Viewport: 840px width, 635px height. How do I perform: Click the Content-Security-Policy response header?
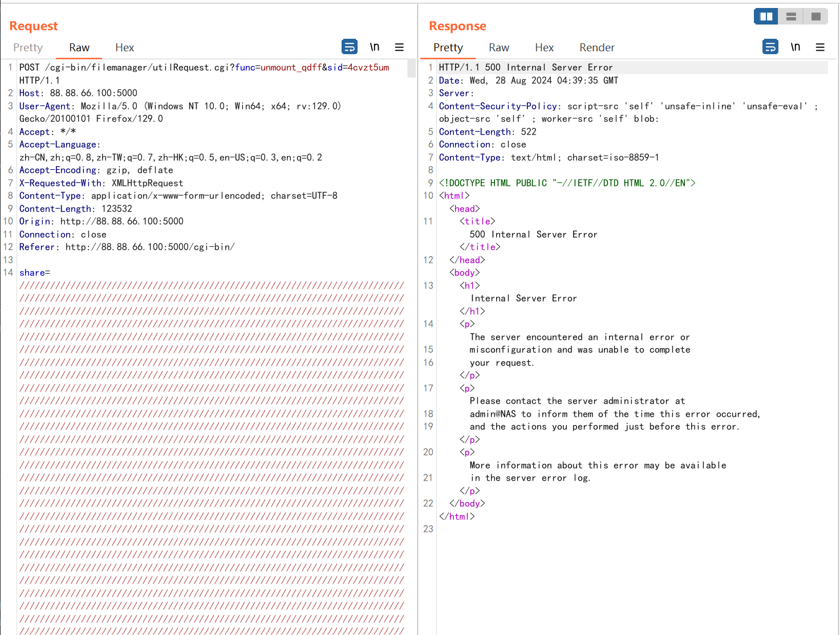tap(628, 112)
